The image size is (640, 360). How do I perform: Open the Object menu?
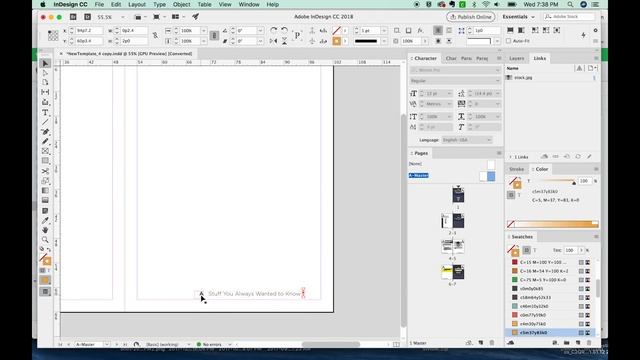(x=181, y=4)
